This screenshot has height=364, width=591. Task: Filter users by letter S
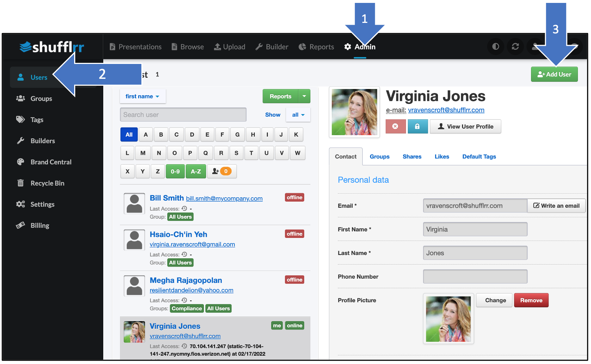236,153
